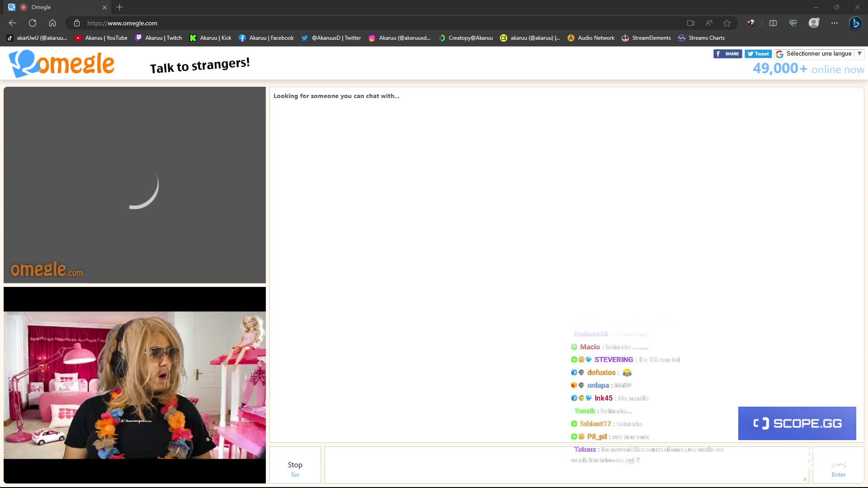This screenshot has height=488, width=868.
Task: Refresh the Omegle page
Action: click(33, 23)
